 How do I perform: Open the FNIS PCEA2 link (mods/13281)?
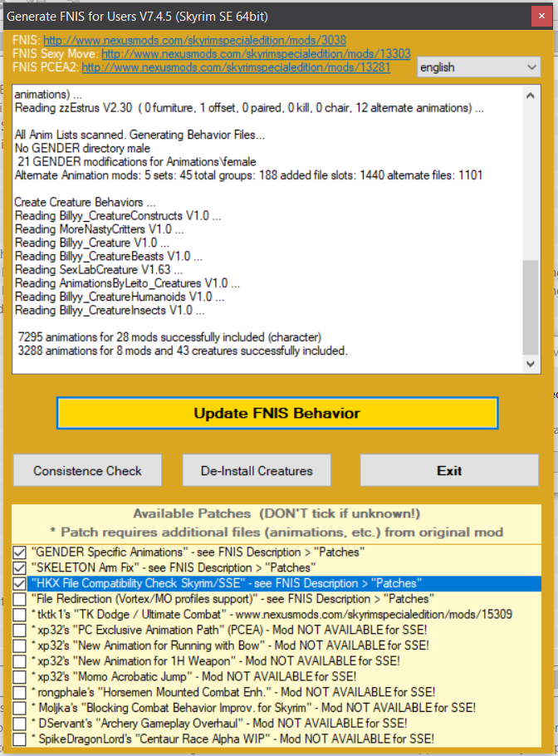pyautogui.click(x=236, y=67)
